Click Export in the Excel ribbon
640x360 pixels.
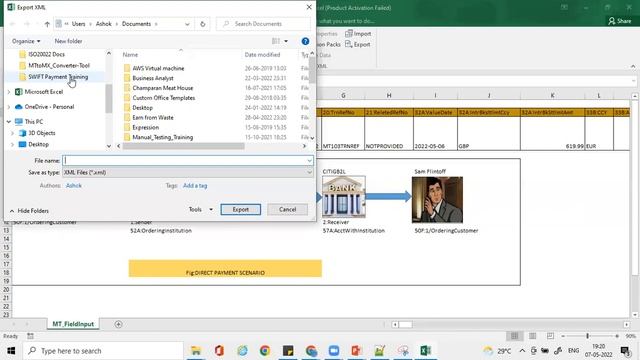click(358, 44)
